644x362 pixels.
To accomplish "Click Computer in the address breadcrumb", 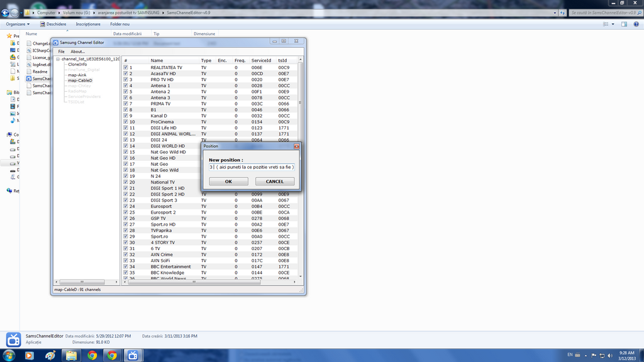I will point(46,13).
